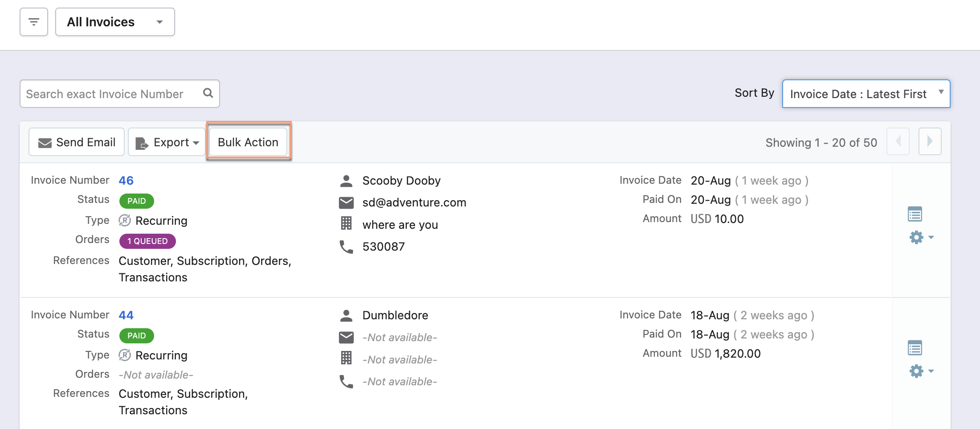Open invoice number 46 link

[x=126, y=181]
